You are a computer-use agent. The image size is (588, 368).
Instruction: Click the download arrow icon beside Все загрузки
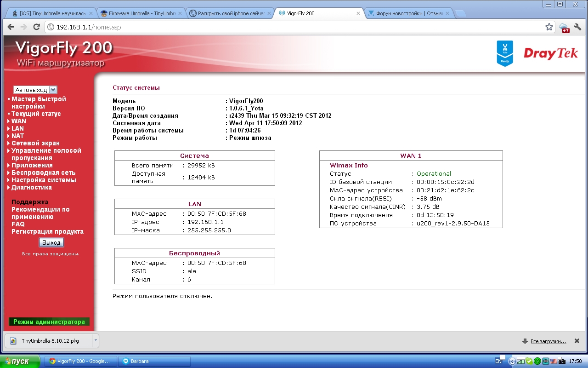tap(525, 341)
